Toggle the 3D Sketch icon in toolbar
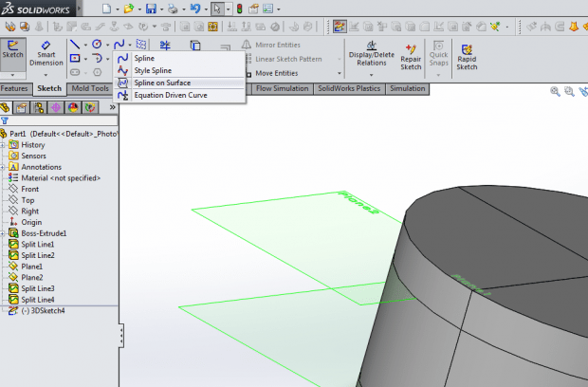The width and height of the screenshot is (588, 387). [340, 27]
